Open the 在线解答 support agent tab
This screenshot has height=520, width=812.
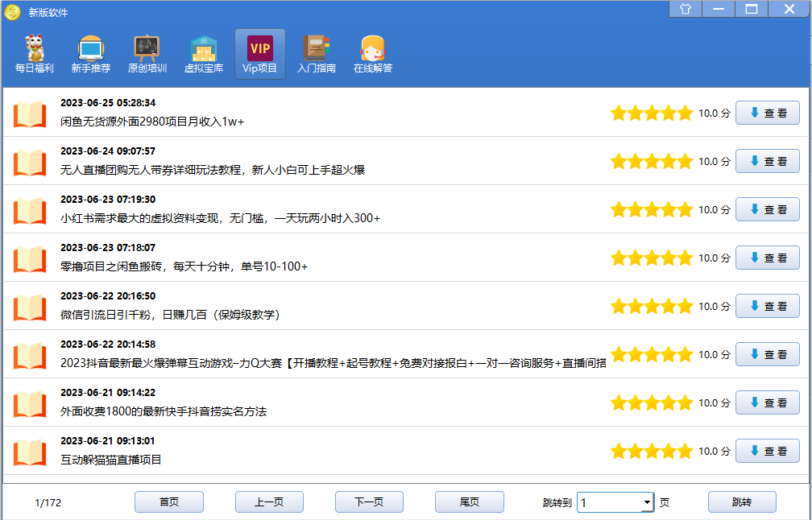(373, 54)
